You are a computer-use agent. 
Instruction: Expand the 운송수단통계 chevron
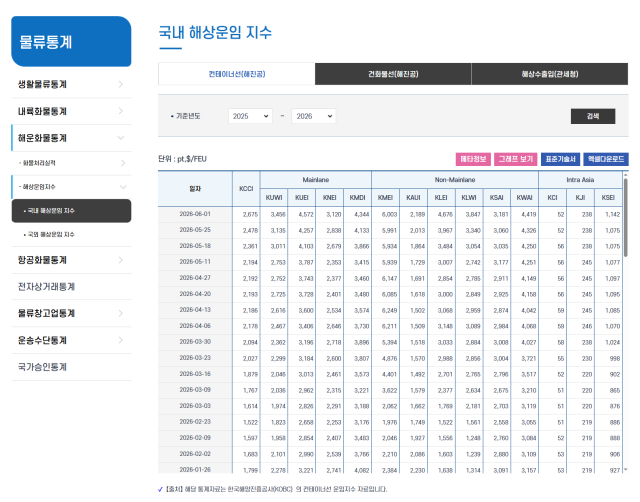click(x=120, y=340)
